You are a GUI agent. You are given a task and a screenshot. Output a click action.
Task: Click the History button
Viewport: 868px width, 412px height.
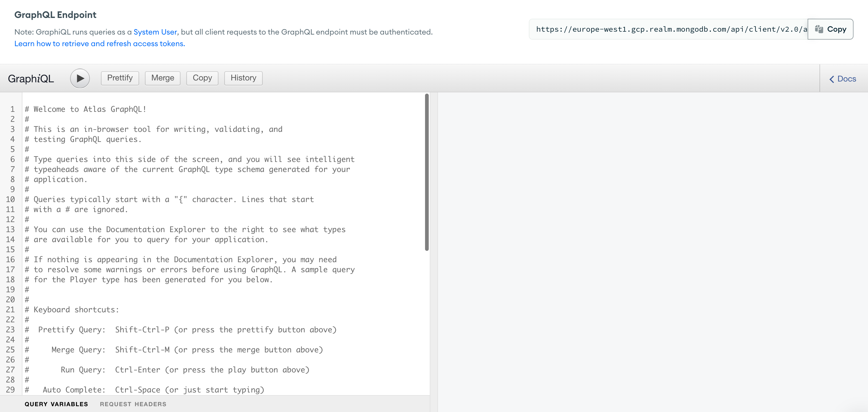coord(243,78)
